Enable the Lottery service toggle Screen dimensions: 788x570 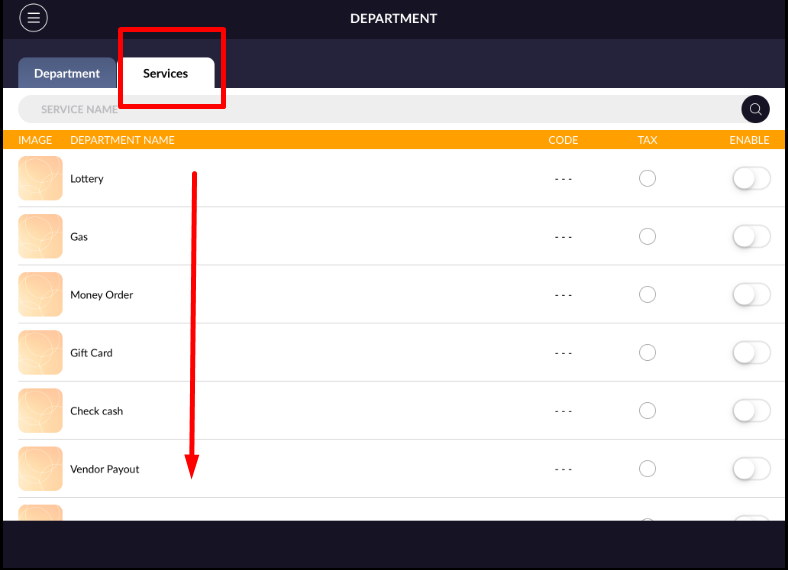pyautogui.click(x=751, y=178)
